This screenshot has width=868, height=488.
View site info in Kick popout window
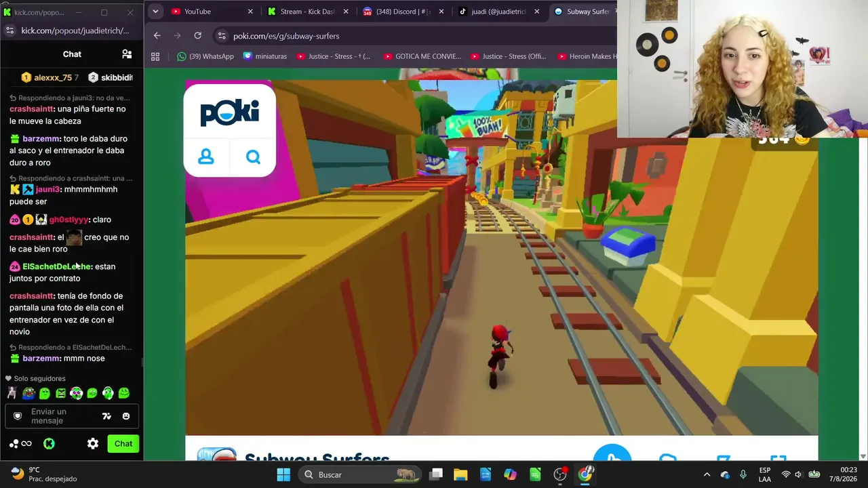coord(9,30)
